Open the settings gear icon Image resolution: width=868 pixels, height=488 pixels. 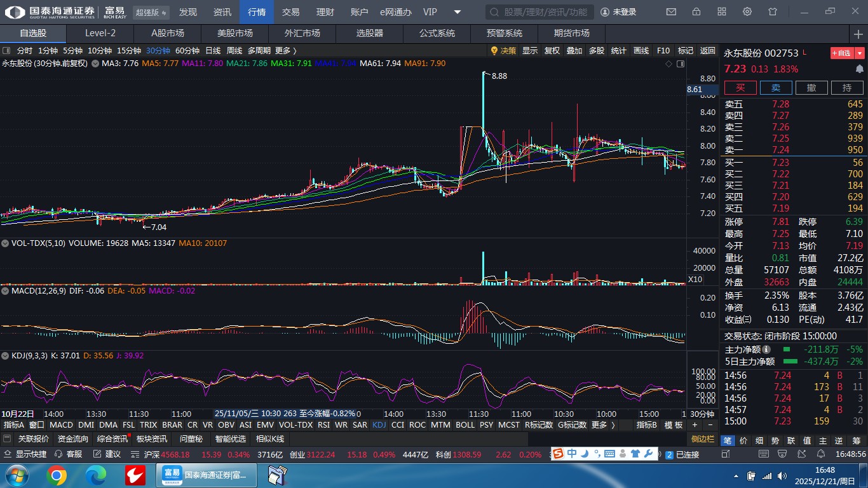[747, 12]
